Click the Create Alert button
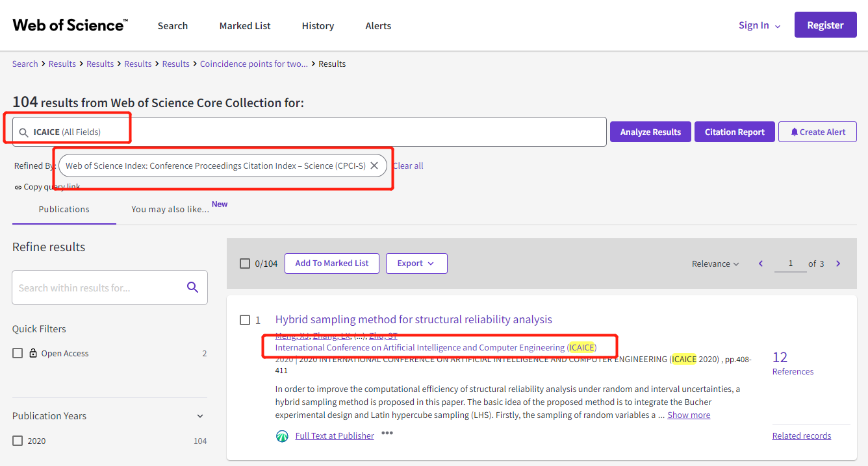The width and height of the screenshot is (868, 466). tap(817, 132)
